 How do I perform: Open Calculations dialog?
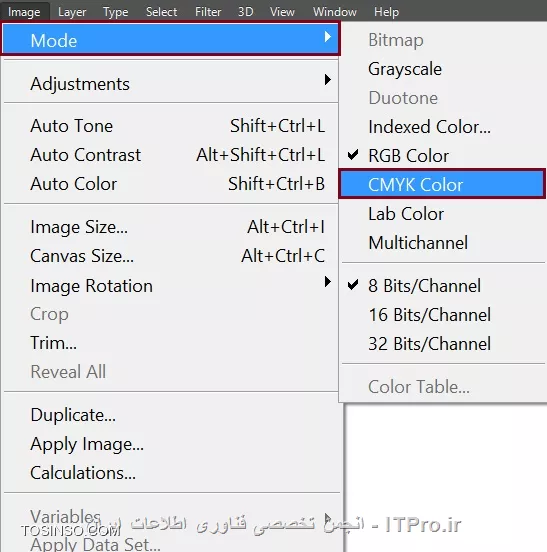(x=170, y=472)
